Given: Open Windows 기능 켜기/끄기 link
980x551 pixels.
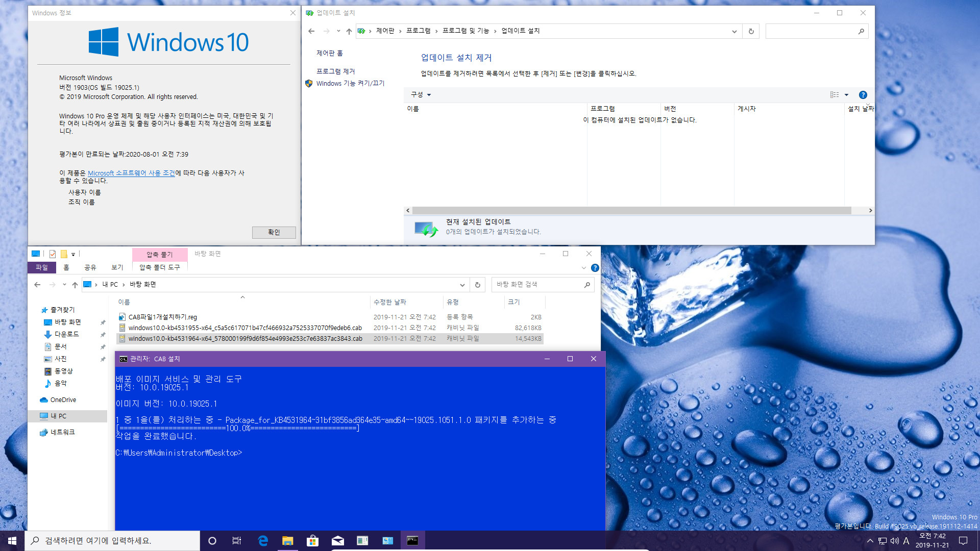Looking at the screenshot, I should pyautogui.click(x=350, y=84).
